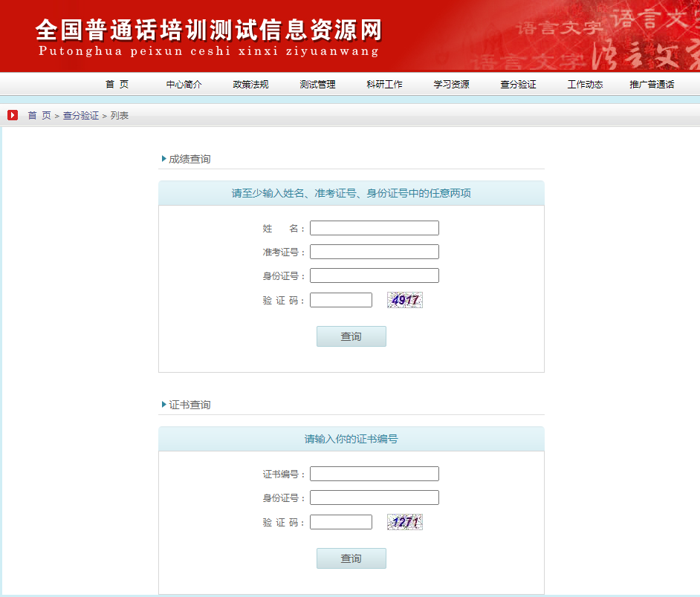The height and width of the screenshot is (597, 700).
Task: Click the 查分验证 breadcrumb link
Action: point(80,116)
